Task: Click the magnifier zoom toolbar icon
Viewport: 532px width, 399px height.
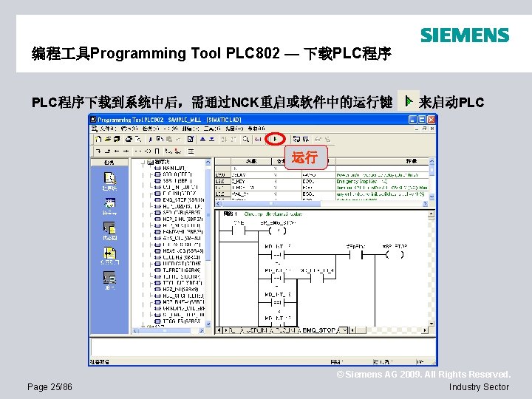Action: (x=245, y=139)
